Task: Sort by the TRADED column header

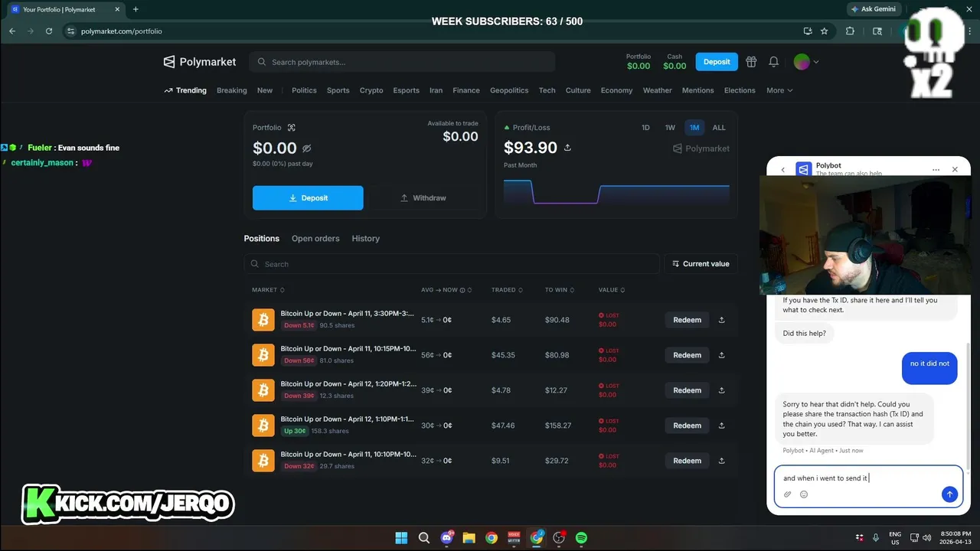Action: pos(507,290)
